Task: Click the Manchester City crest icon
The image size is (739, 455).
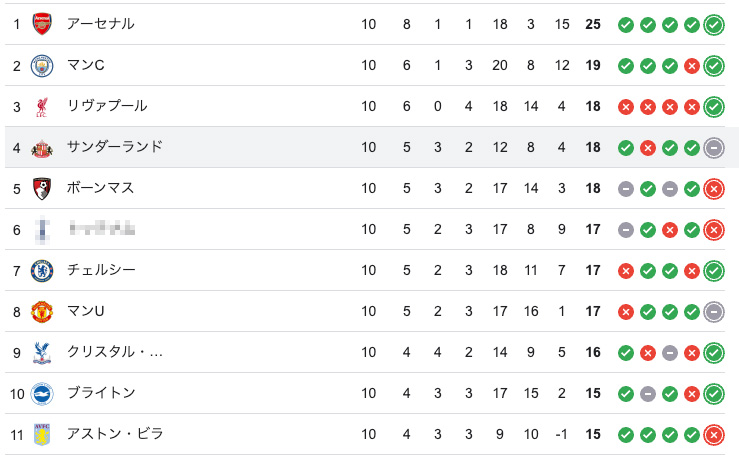Action: click(x=41, y=66)
